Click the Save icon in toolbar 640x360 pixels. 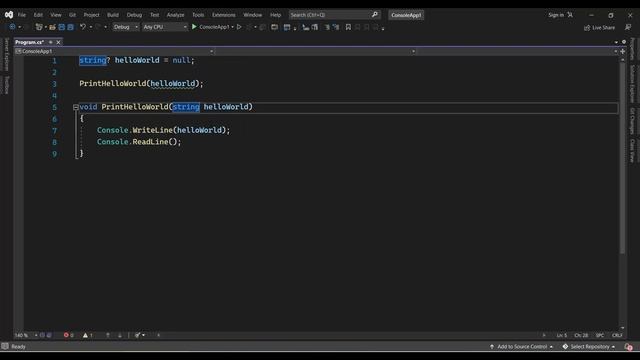tap(62, 27)
